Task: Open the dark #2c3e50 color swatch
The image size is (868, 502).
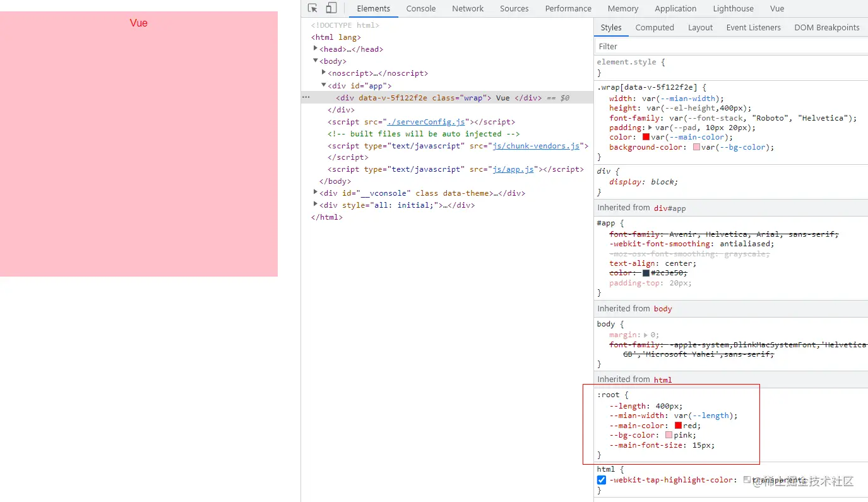Action: tap(646, 273)
